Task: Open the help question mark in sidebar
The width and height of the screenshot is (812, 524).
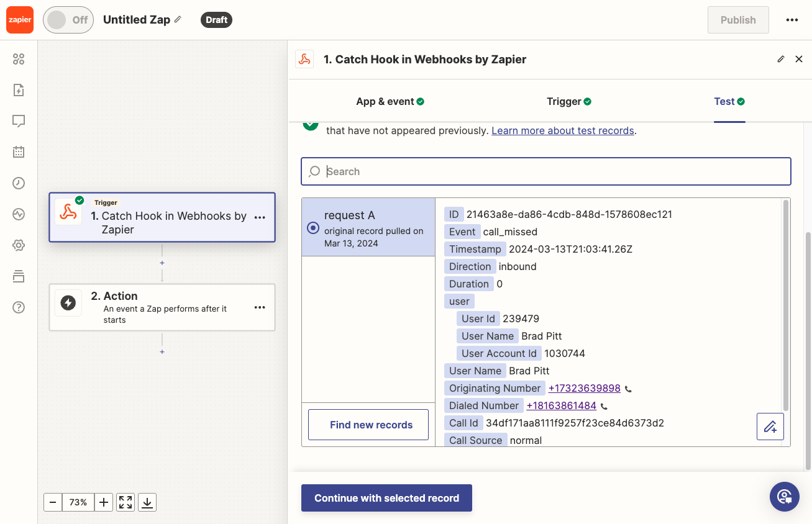Action: pyautogui.click(x=19, y=307)
